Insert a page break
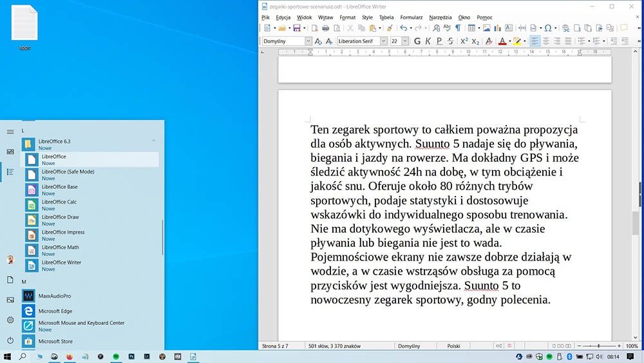The image size is (644, 363). (x=522, y=28)
